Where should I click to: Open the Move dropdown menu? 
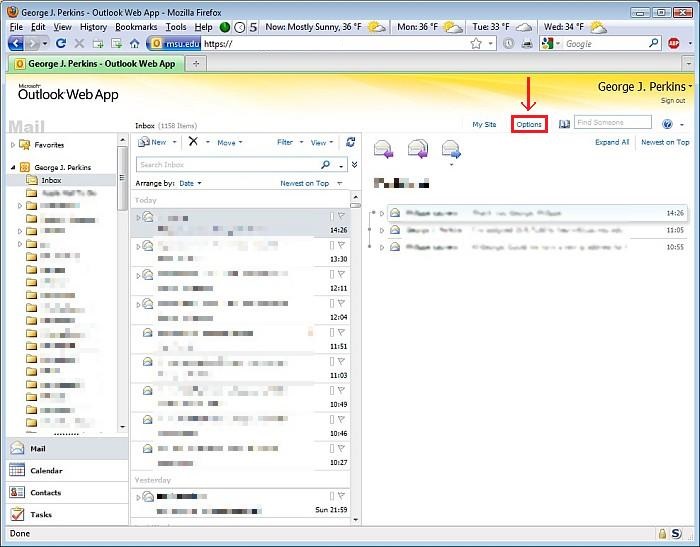[x=229, y=142]
